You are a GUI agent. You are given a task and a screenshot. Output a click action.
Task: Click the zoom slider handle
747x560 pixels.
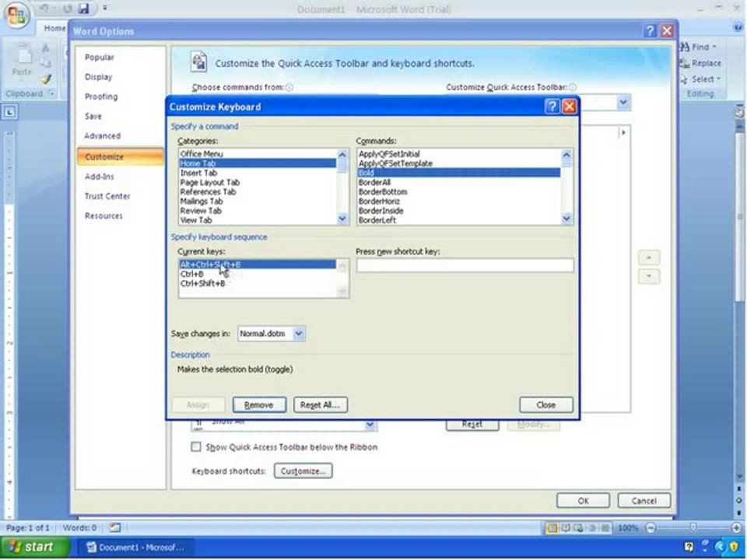click(693, 527)
